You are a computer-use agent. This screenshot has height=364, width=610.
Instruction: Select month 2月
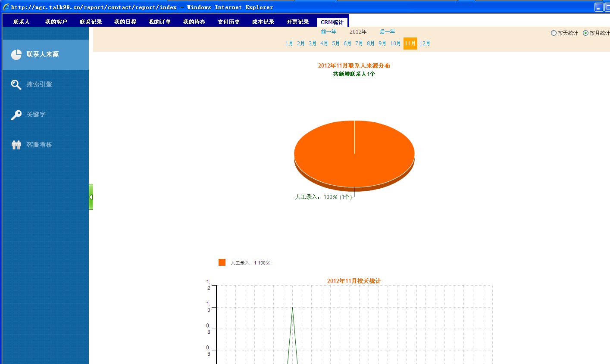coord(301,44)
